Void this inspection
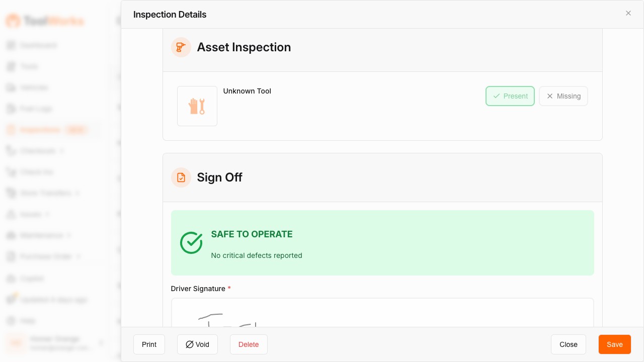This screenshot has width=644, height=362. point(197,344)
